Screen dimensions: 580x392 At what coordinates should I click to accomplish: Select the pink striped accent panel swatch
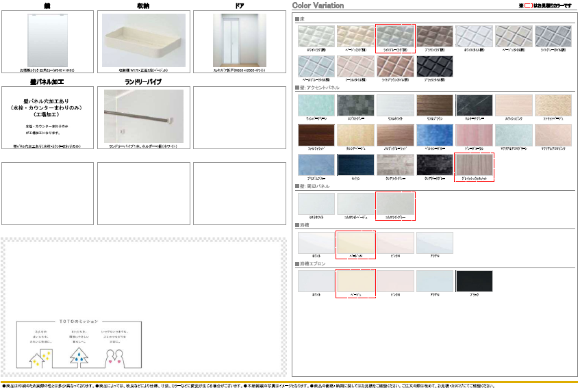(475, 137)
